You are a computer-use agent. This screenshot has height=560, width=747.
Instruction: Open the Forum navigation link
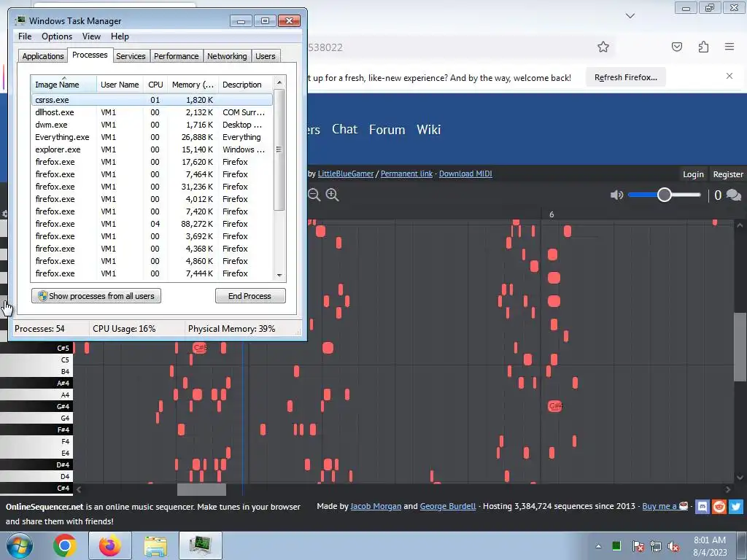click(x=387, y=129)
